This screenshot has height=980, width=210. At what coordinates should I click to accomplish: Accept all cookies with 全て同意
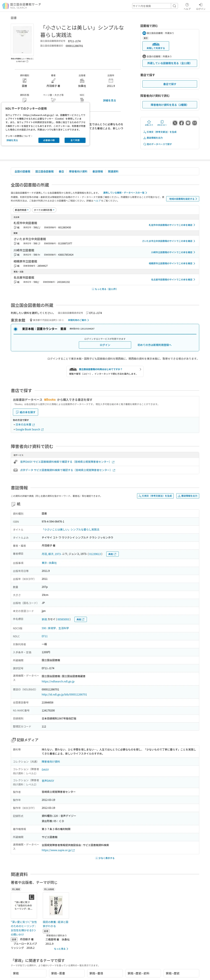coord(75,140)
